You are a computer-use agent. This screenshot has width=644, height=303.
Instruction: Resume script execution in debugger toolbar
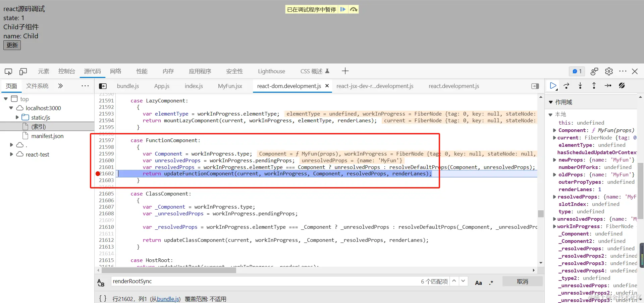pos(553,86)
